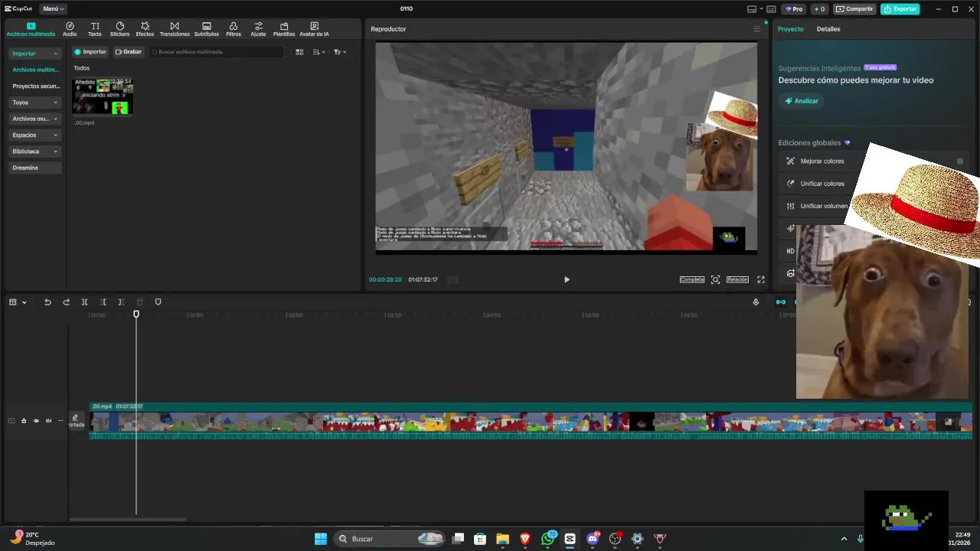
Task: Expand the Espacios sidebar section
Action: point(35,135)
